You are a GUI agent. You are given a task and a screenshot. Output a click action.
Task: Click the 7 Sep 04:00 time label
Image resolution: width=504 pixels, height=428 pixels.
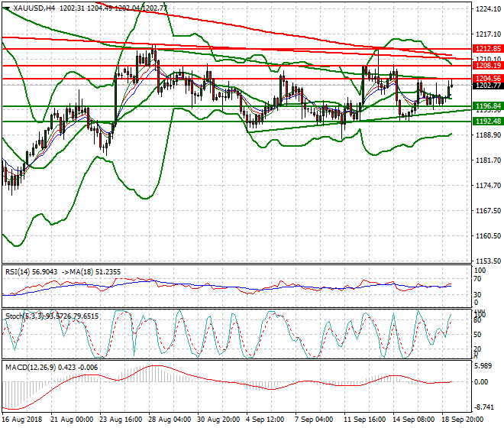[x=314, y=420]
